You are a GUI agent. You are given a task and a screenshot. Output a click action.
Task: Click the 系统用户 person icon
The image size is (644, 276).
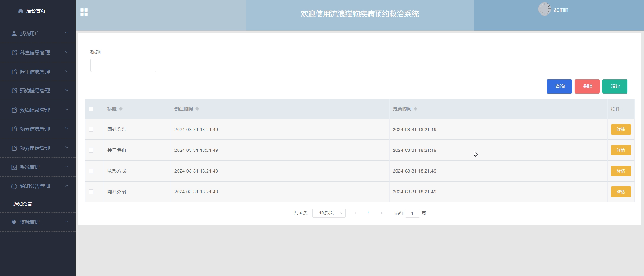click(x=14, y=33)
